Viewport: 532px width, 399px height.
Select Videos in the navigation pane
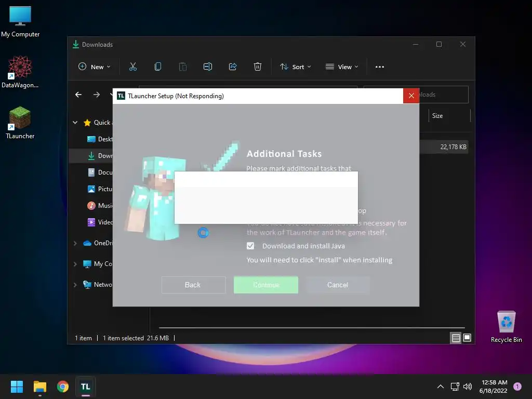point(100,222)
